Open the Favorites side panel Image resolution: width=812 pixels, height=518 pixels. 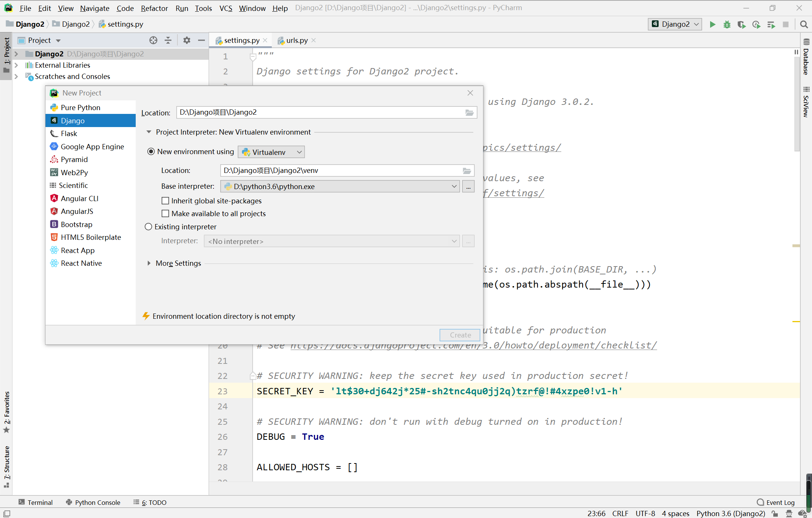[7, 412]
